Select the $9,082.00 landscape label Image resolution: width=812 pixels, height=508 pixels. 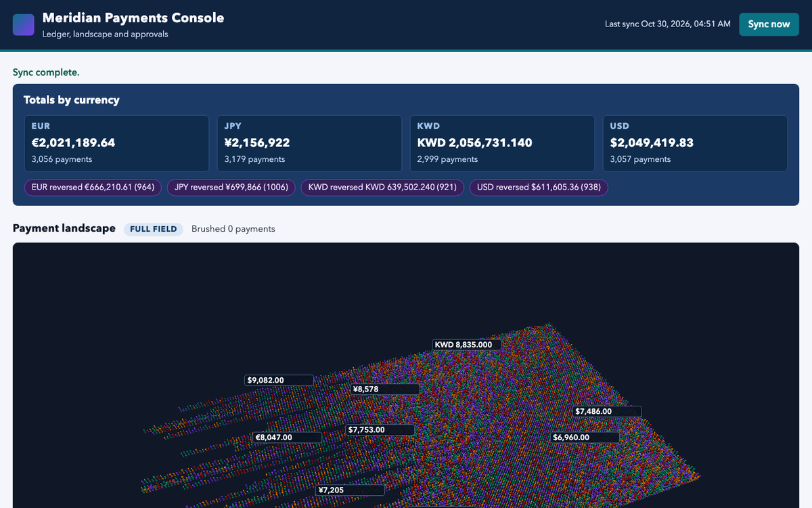pyautogui.click(x=279, y=381)
